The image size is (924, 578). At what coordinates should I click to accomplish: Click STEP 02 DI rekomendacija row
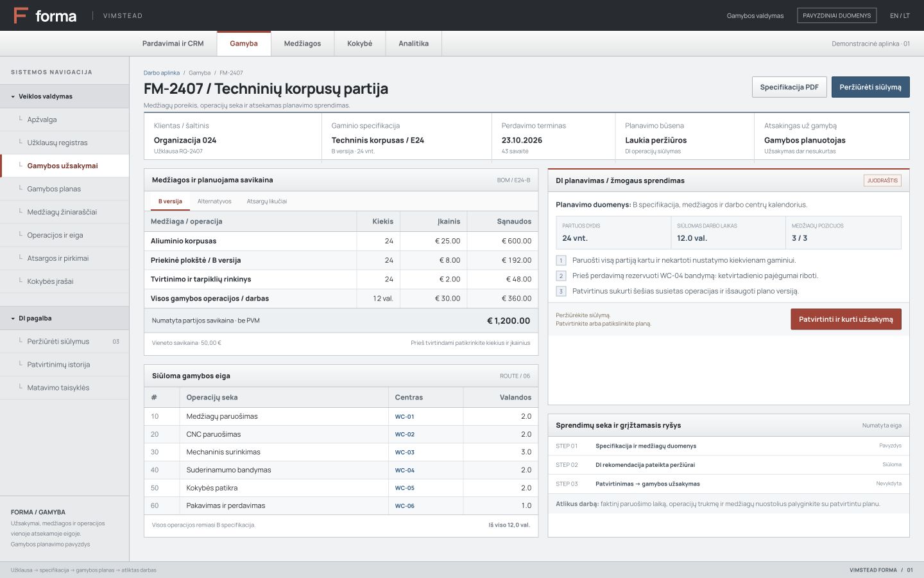tap(728, 465)
